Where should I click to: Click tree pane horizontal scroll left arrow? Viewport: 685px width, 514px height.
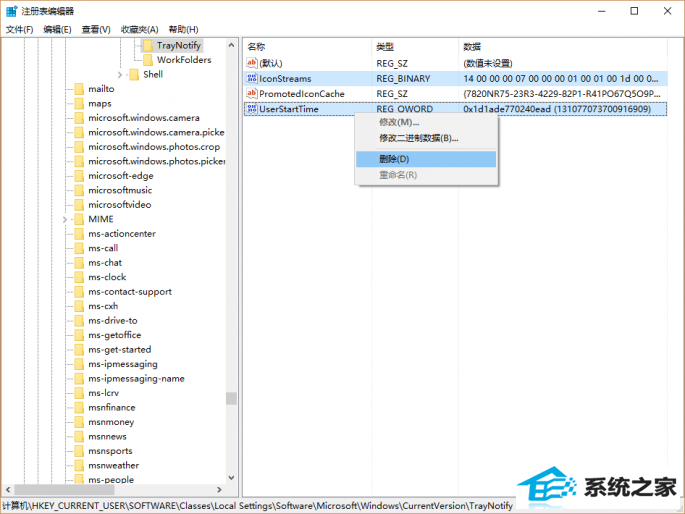[8, 490]
